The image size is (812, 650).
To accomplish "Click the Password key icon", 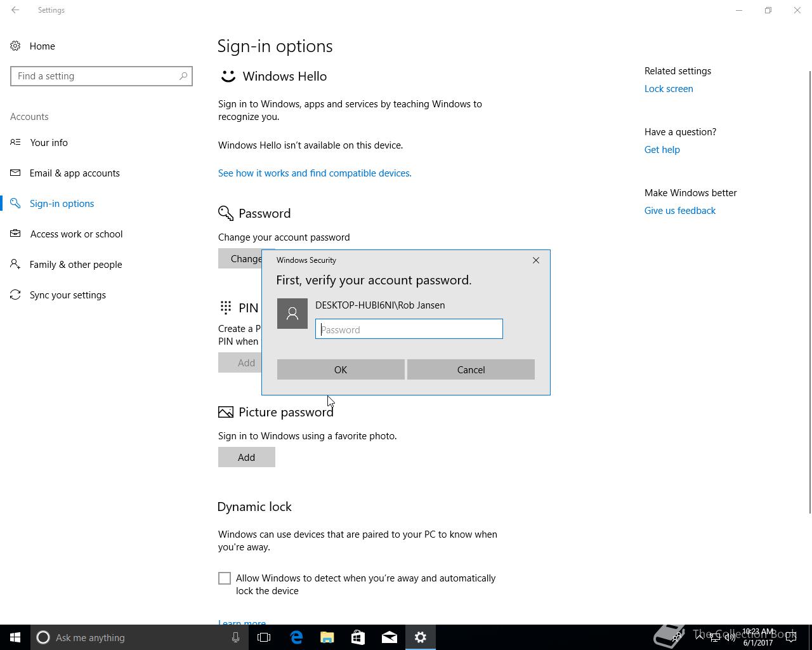I will 225,213.
